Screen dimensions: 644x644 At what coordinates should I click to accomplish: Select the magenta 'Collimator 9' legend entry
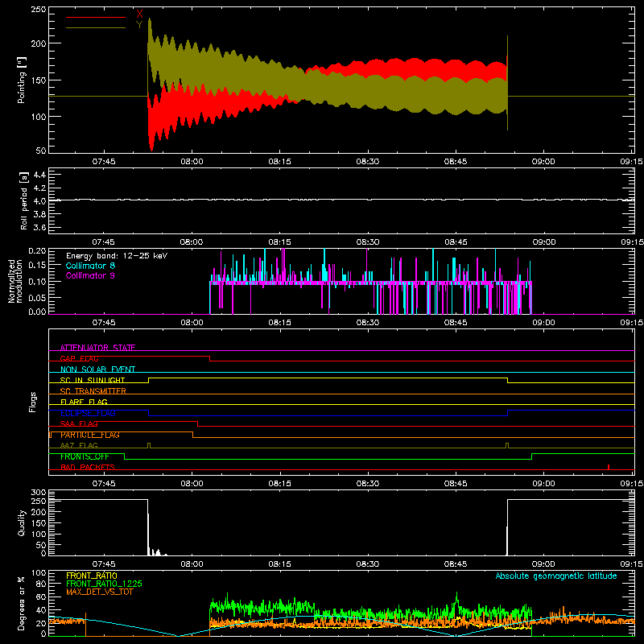(x=90, y=275)
